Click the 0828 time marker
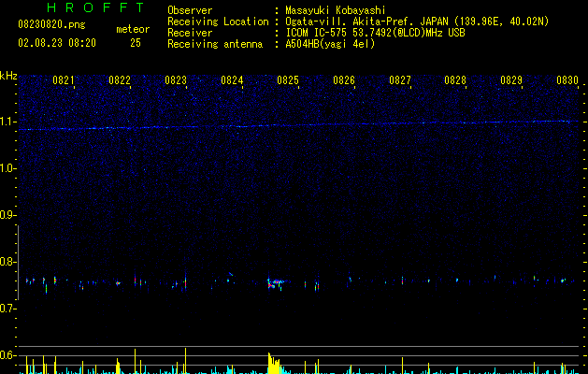The image size is (588, 374). tap(455, 80)
